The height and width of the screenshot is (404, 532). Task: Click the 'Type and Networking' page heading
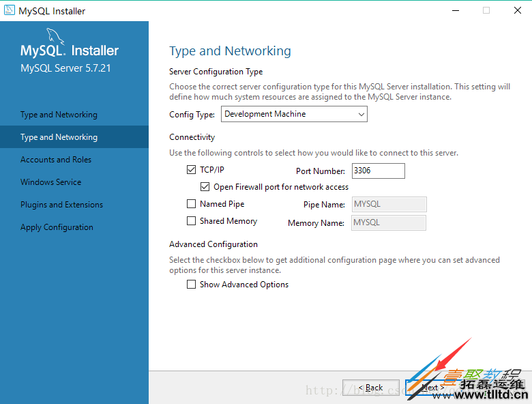[x=230, y=51]
